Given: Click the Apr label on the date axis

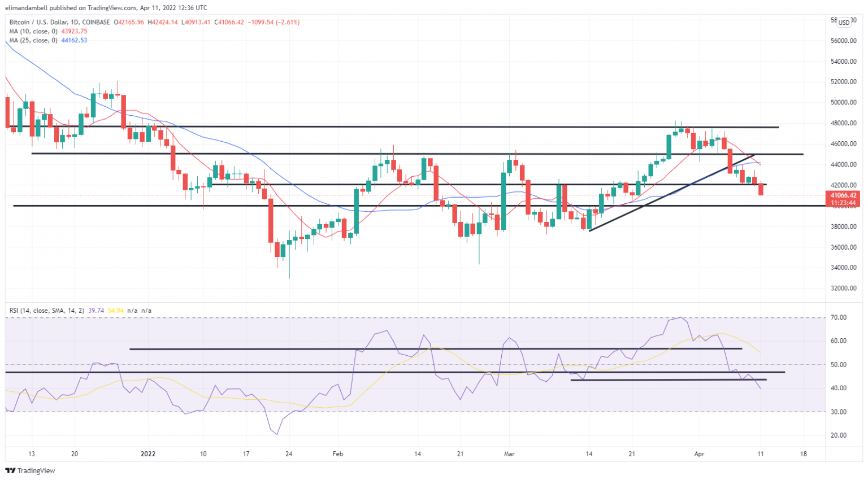Looking at the screenshot, I should [x=699, y=454].
